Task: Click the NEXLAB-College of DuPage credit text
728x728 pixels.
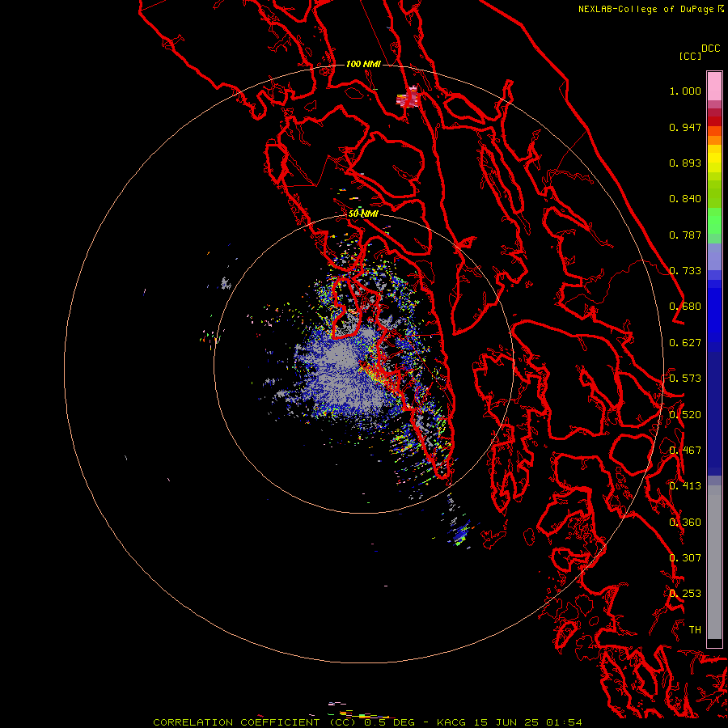Action: [x=645, y=9]
